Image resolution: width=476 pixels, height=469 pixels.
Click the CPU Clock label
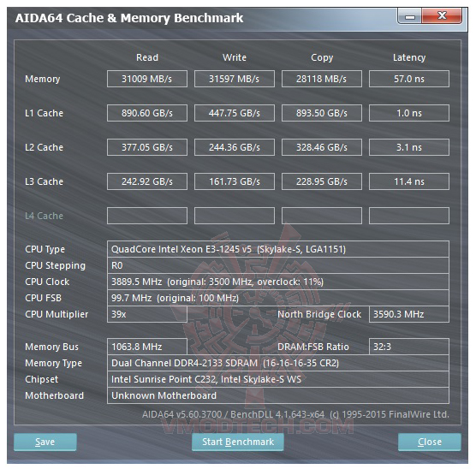pos(47,282)
